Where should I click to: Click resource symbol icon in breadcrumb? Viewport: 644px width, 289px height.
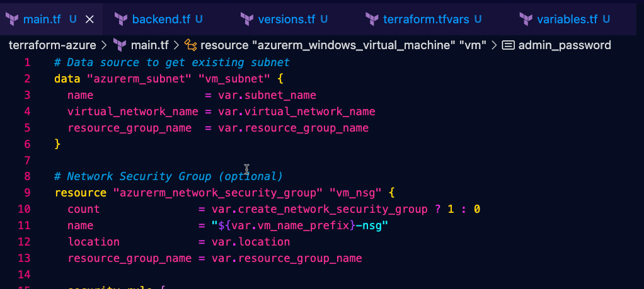190,45
